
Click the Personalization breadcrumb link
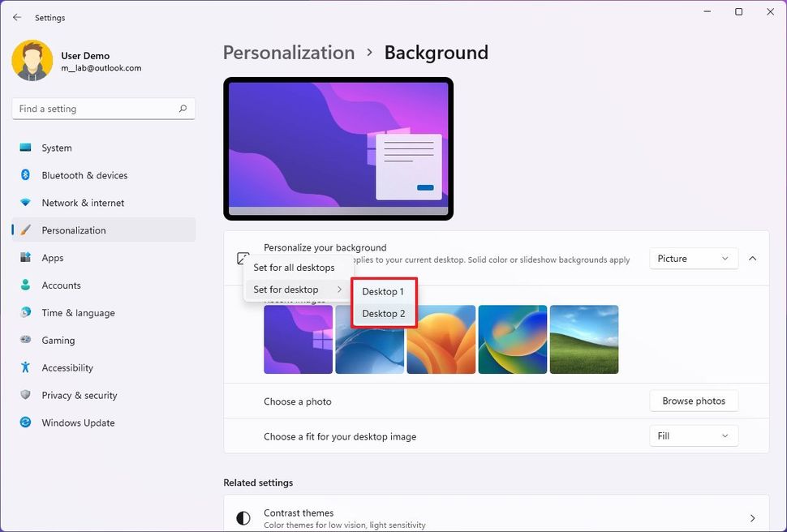(289, 53)
